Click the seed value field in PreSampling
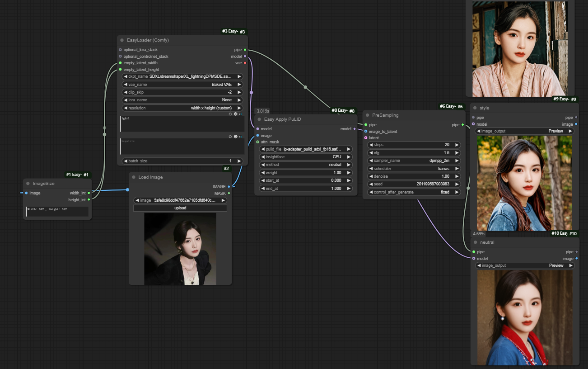This screenshot has width=588, height=369. click(x=414, y=184)
